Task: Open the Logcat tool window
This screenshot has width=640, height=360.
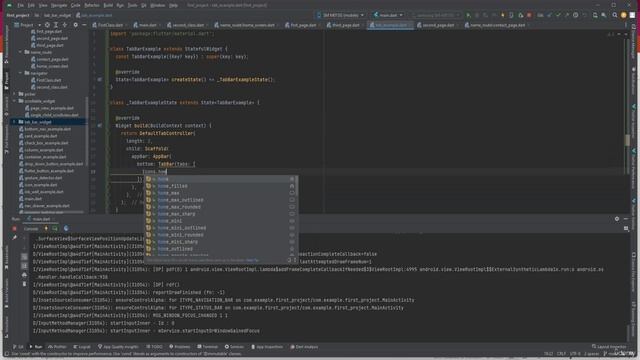Action: pos(82,347)
